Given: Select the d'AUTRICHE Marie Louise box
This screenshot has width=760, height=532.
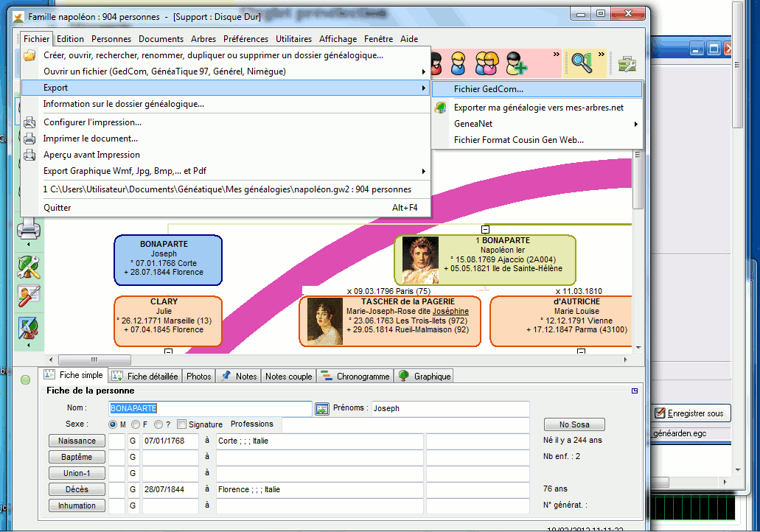Looking at the screenshot, I should coord(561,321).
